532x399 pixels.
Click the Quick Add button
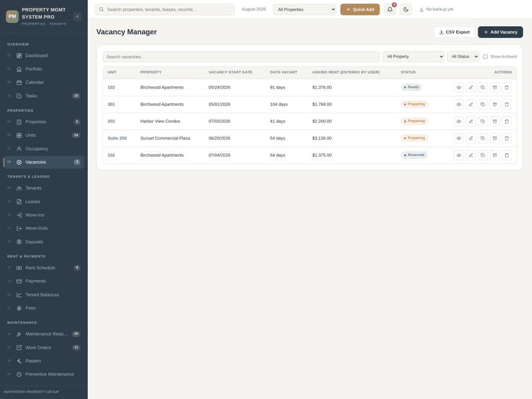point(360,9)
